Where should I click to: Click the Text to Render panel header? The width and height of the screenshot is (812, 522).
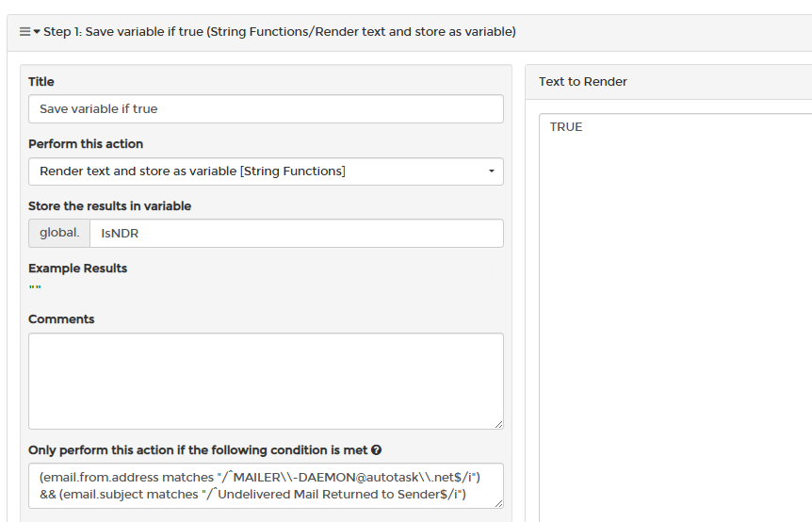coord(669,82)
